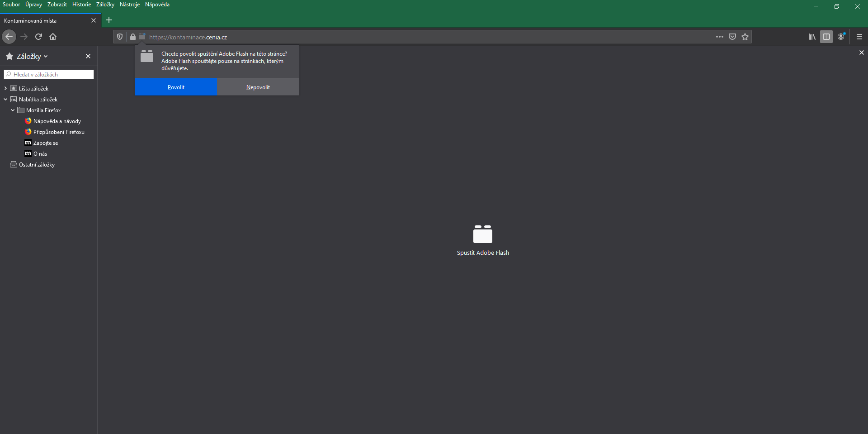This screenshot has height=434, width=868.
Task: Collapse the Mozilla Firefox bookmark folder
Action: tap(13, 110)
